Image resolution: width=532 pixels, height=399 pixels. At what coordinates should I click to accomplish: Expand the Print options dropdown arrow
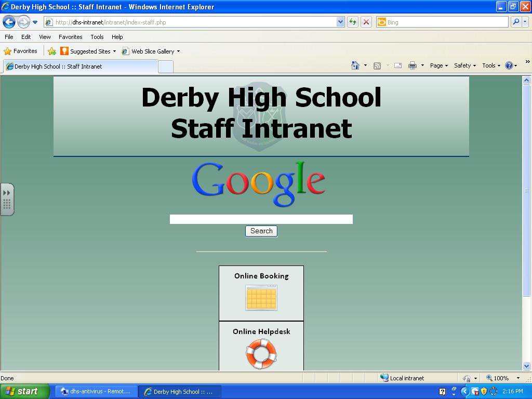click(x=422, y=65)
